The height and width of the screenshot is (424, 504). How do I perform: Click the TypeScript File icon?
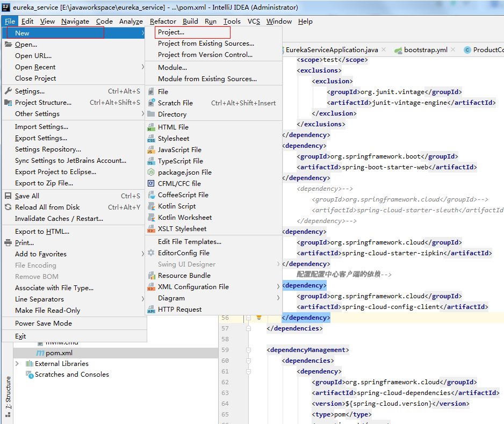pyautogui.click(x=151, y=161)
